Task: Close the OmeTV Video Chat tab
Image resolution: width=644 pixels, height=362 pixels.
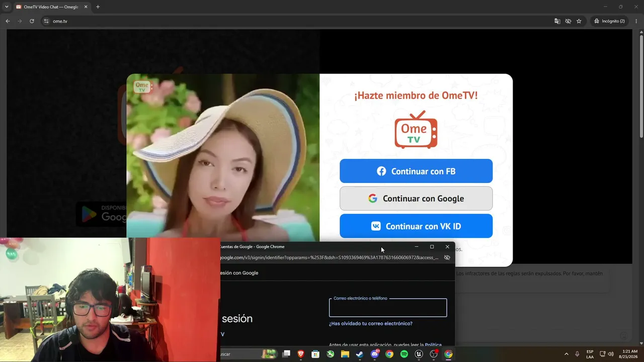Action: (86, 7)
